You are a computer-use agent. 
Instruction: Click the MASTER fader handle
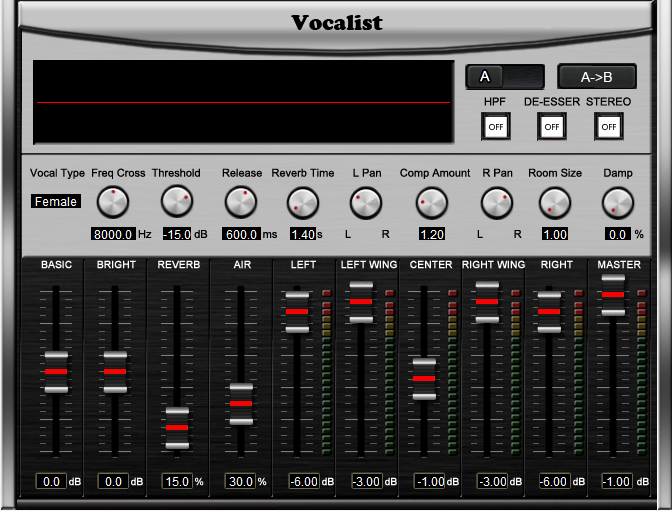613,295
